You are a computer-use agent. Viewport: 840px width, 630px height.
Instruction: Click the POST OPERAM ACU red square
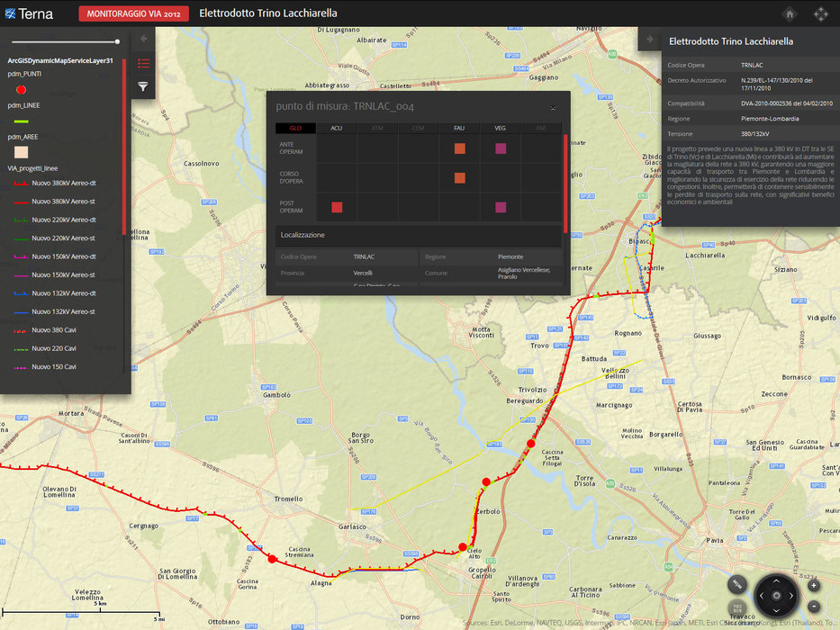pos(337,207)
